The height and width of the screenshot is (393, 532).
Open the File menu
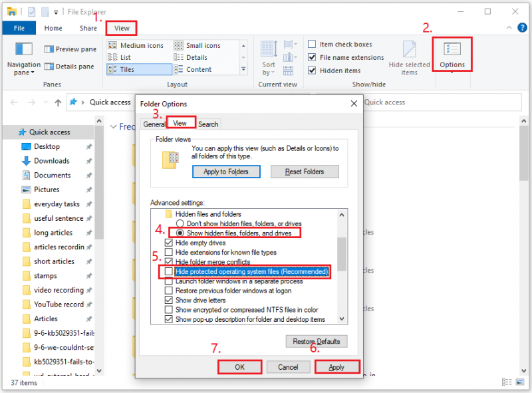click(19, 28)
